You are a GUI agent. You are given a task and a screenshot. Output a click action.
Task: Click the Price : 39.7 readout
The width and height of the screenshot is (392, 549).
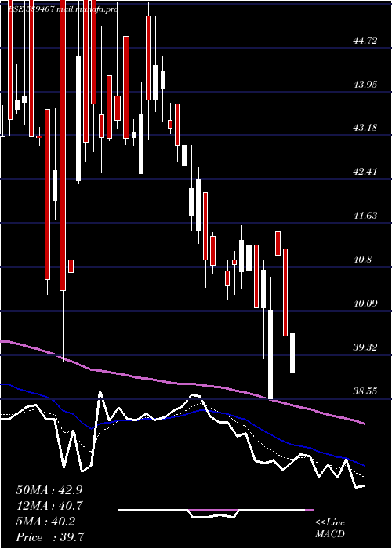point(49,537)
